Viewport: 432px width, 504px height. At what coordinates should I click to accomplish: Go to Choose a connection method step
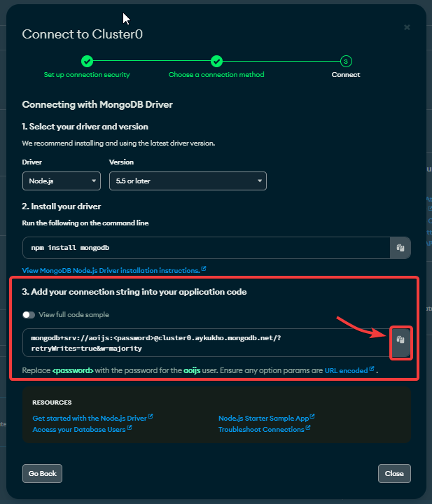coord(216,75)
